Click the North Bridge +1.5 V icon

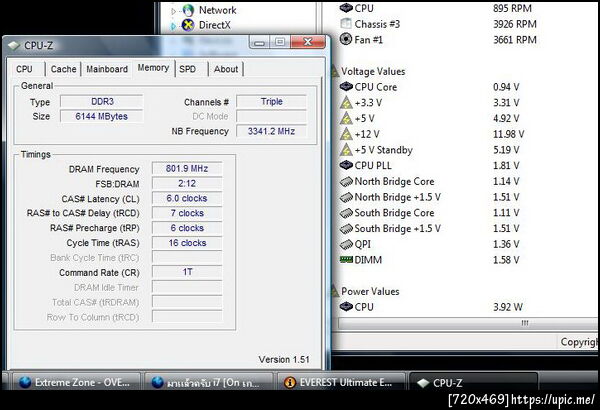coord(346,197)
